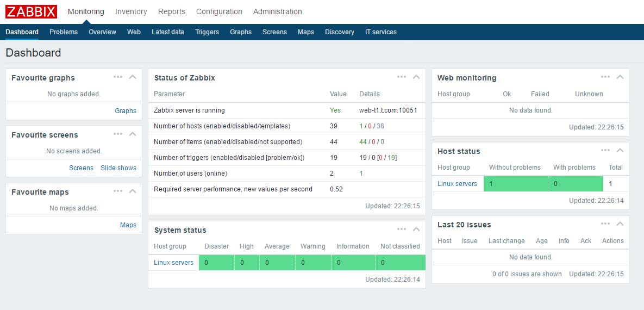Open the Configuration top menu

click(219, 11)
